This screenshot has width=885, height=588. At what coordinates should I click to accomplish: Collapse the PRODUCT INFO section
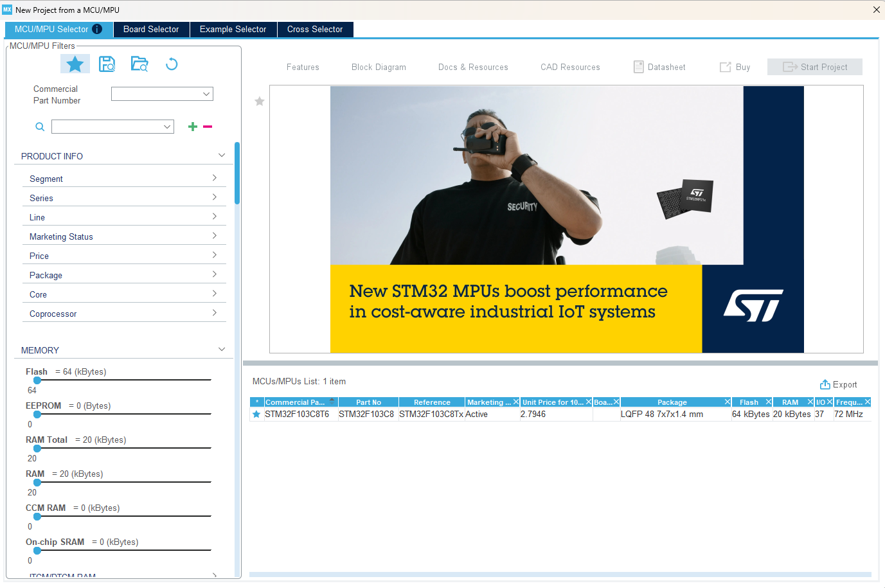coord(222,156)
